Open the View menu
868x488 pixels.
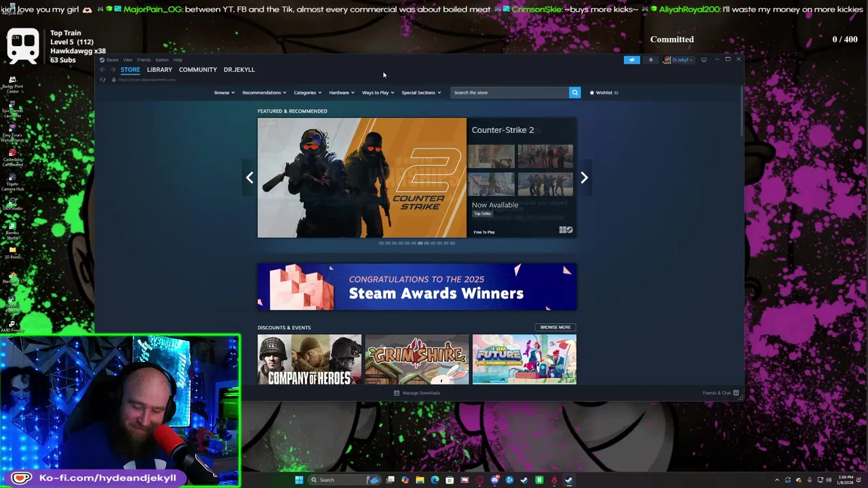tap(127, 60)
